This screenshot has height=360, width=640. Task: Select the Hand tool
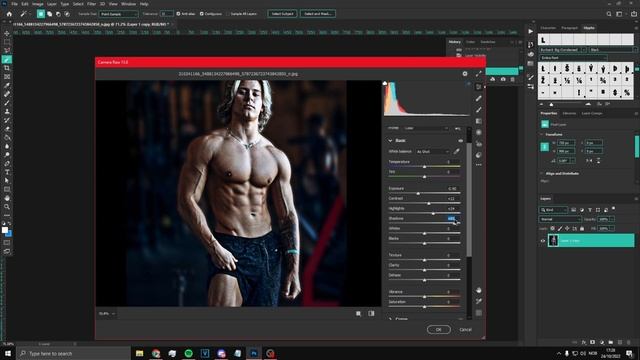pos(7,198)
